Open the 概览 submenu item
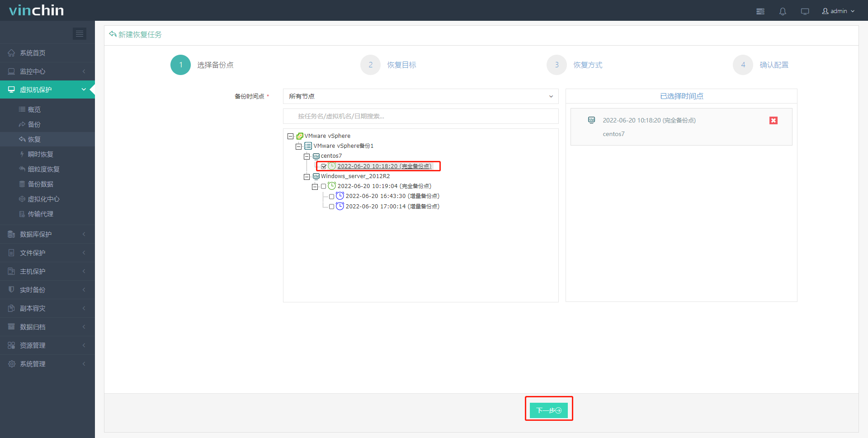 [x=47, y=109]
